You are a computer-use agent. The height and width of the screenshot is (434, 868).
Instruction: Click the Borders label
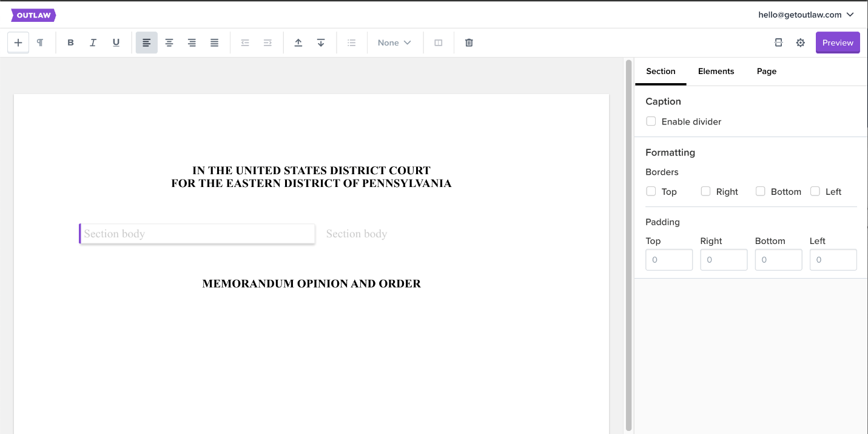662,172
